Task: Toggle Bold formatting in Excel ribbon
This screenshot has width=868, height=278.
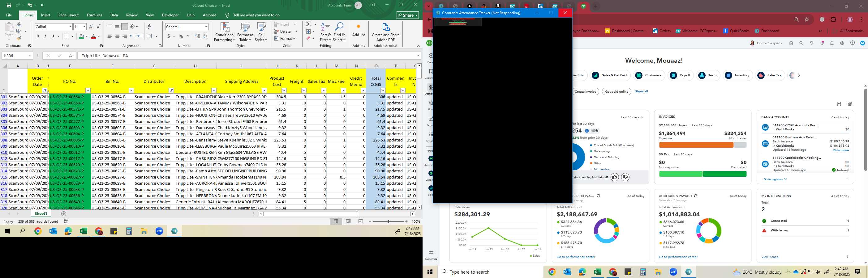Action: [x=38, y=36]
